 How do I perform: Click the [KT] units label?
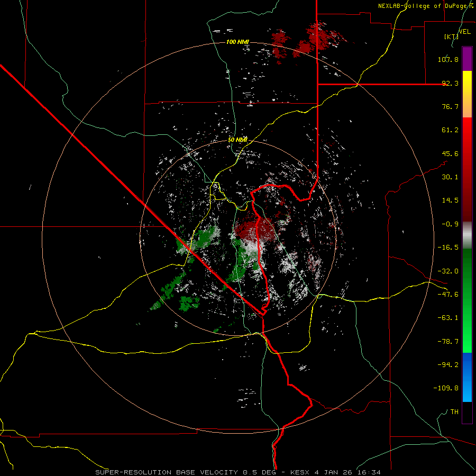(x=451, y=36)
